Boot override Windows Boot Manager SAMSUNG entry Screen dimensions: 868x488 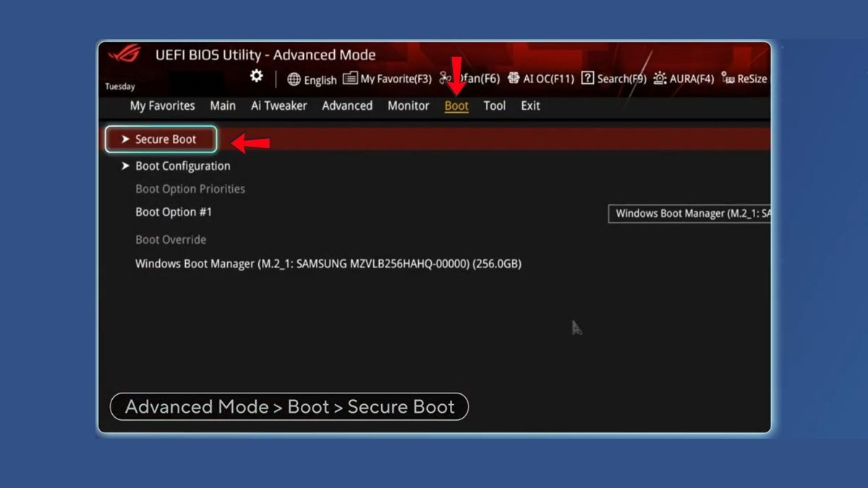pos(328,264)
